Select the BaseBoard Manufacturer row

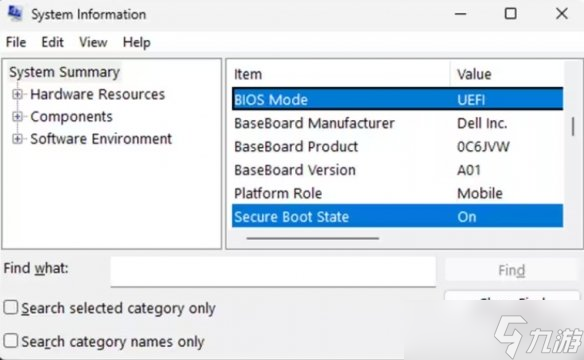coord(397,123)
